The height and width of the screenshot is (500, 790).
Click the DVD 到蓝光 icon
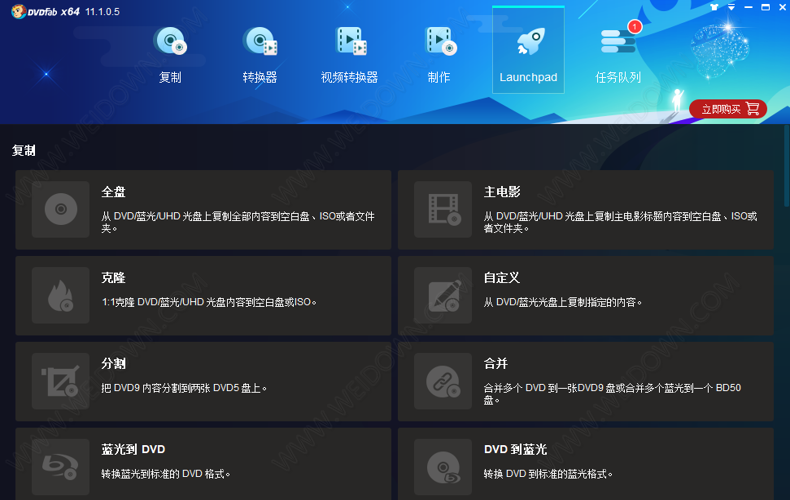[444, 465]
